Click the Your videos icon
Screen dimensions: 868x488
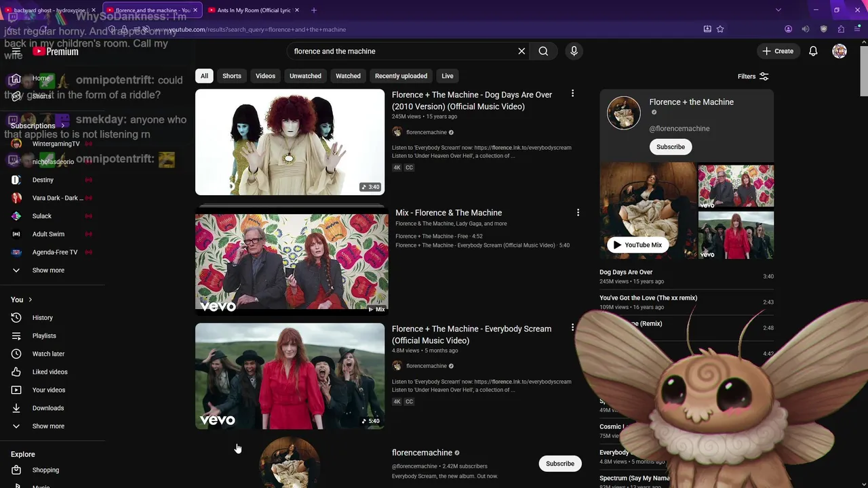16,390
